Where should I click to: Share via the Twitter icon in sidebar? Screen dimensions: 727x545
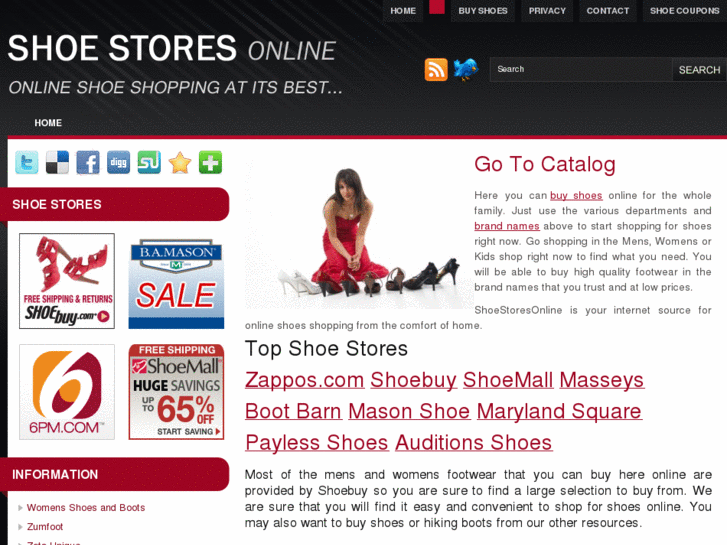tap(27, 162)
